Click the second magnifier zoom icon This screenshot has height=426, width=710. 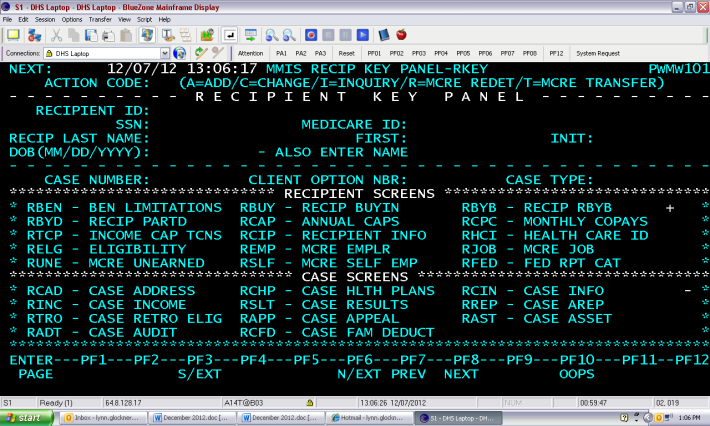(x=288, y=35)
